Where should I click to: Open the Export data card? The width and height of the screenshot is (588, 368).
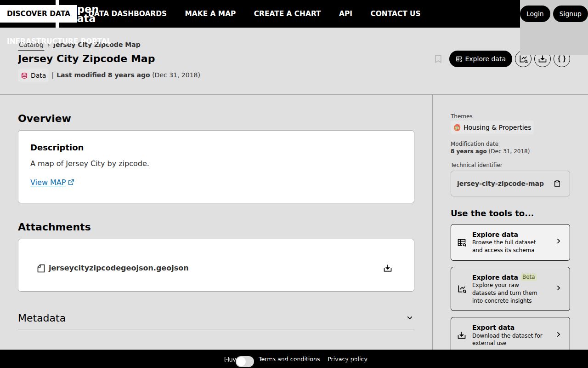tap(510, 334)
